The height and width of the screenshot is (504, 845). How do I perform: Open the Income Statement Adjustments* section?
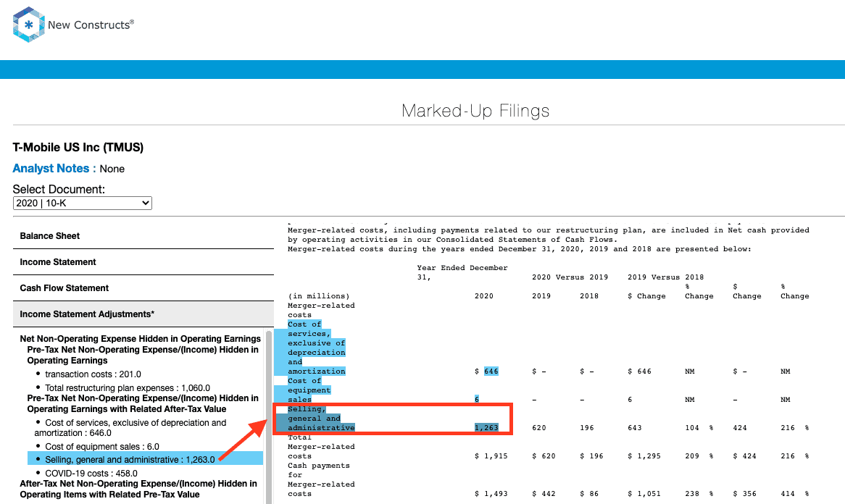coord(143,314)
